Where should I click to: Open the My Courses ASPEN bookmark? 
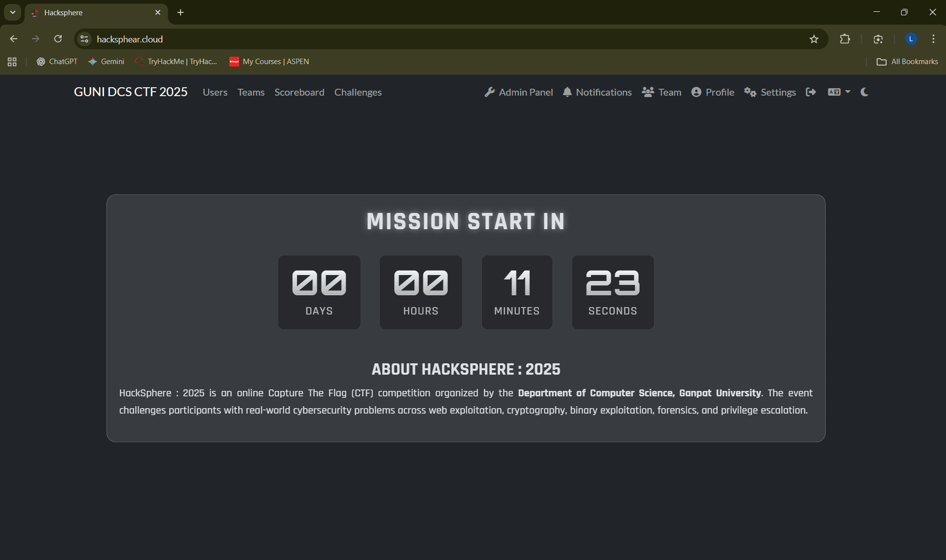(269, 62)
